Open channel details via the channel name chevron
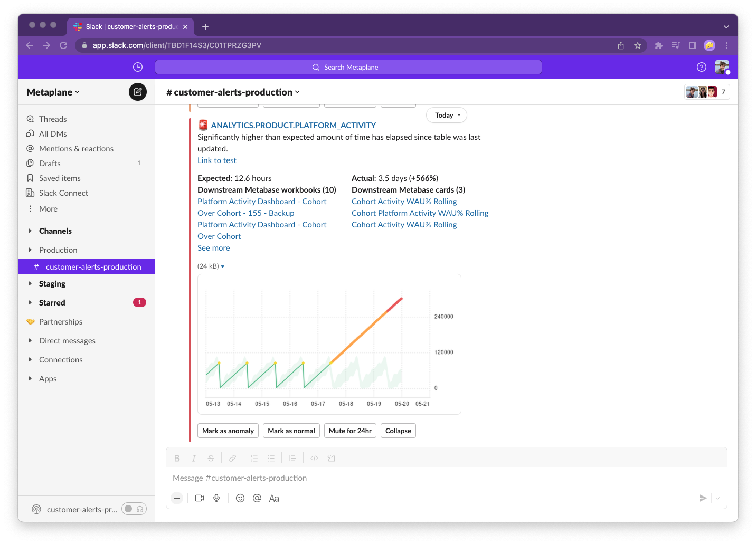 tap(298, 92)
